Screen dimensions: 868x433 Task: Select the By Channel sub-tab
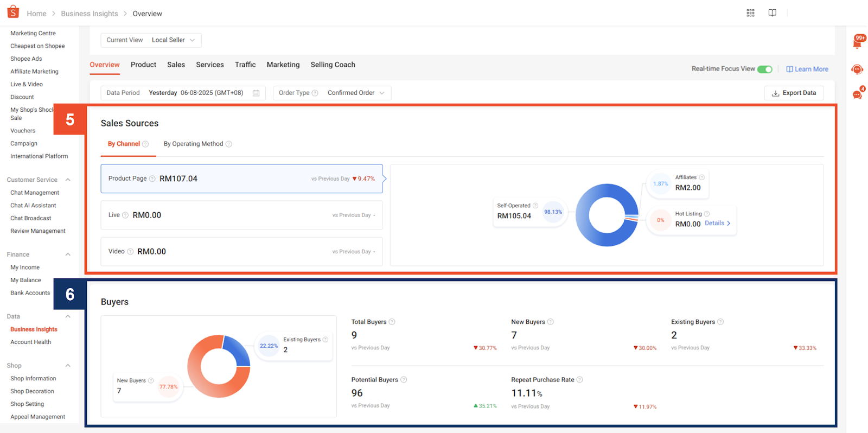click(x=124, y=144)
